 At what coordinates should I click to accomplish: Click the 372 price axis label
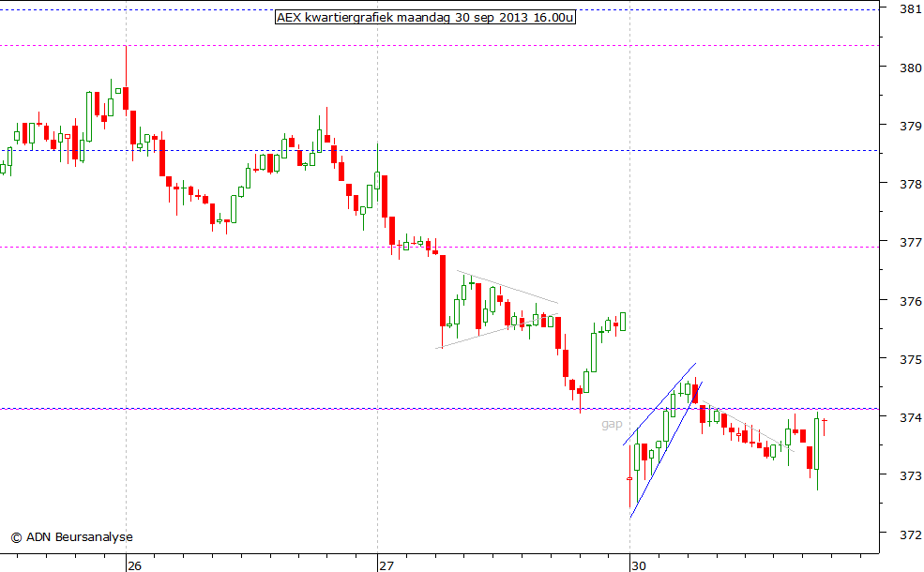pos(911,534)
